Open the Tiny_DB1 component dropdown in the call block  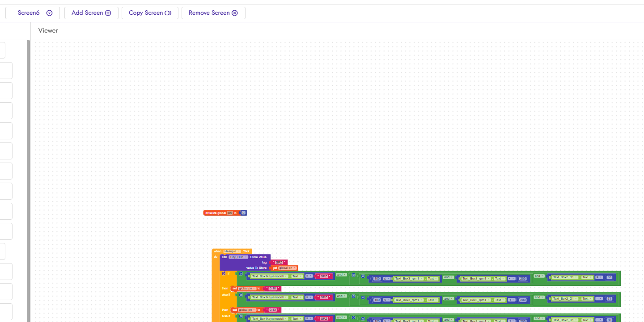click(x=238, y=257)
